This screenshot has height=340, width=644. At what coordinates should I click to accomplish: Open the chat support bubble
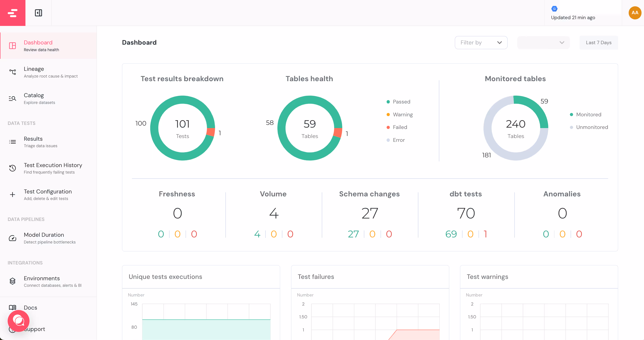[18, 321]
